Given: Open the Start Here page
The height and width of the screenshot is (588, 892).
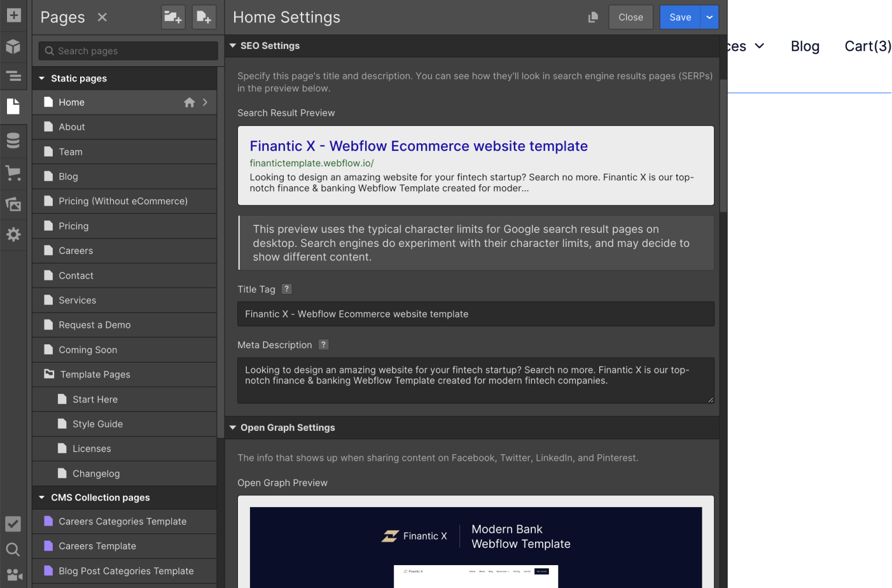Looking at the screenshot, I should (125, 400).
